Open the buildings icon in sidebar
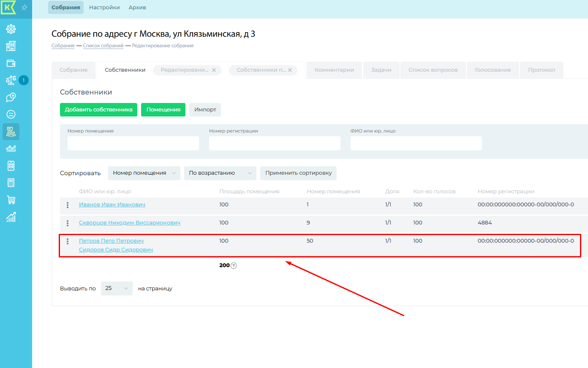The height and width of the screenshot is (368, 588). pyautogui.click(x=11, y=46)
